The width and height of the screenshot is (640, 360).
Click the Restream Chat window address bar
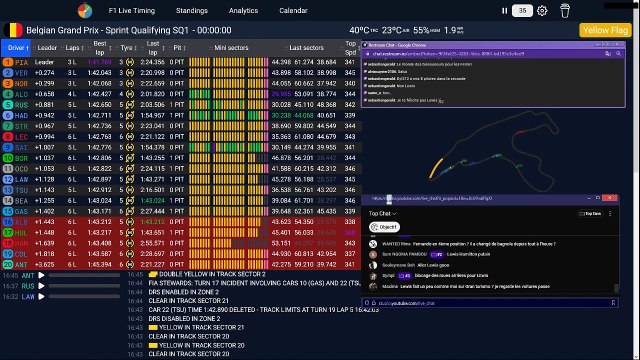(486, 53)
